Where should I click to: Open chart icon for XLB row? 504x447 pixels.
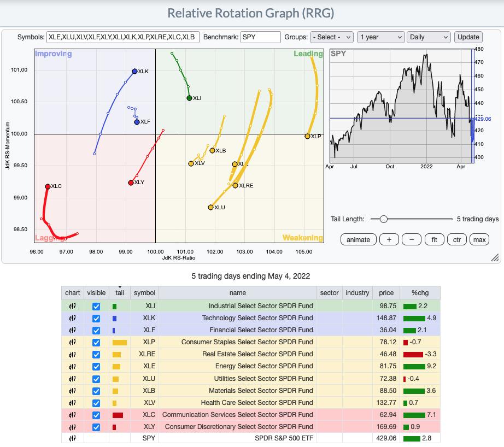(72, 391)
